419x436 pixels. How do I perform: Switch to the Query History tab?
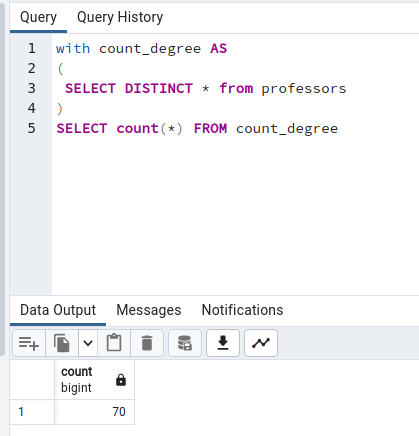pos(120,17)
